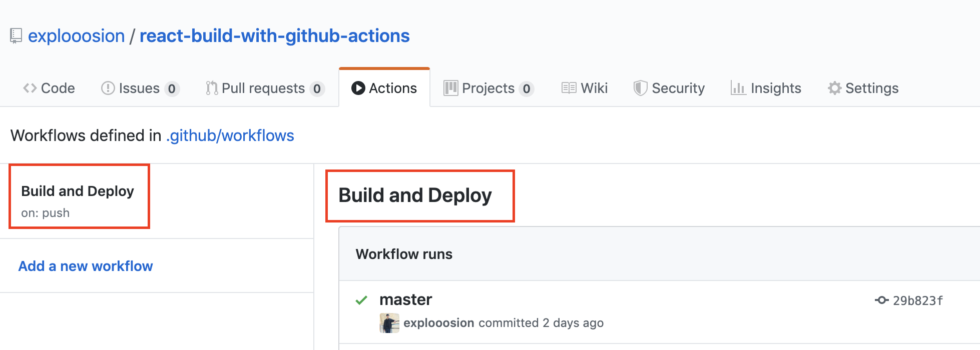
Task: Click the Code angle-brackets icon
Action: pyautogui.click(x=30, y=88)
